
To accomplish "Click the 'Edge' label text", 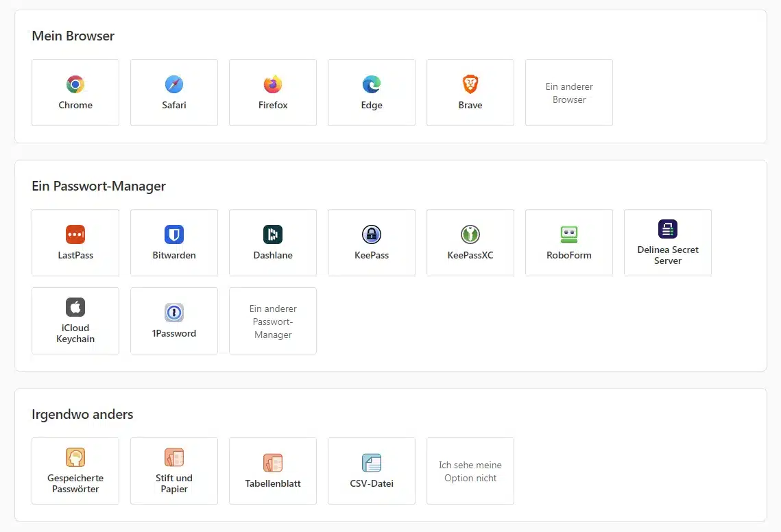I will [372, 105].
